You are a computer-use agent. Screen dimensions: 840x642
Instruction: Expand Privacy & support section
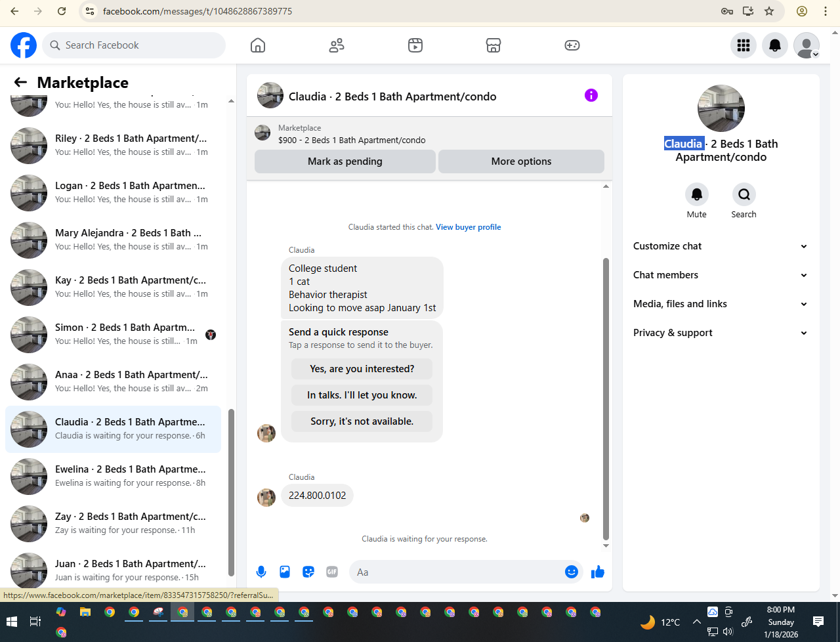[720, 333]
